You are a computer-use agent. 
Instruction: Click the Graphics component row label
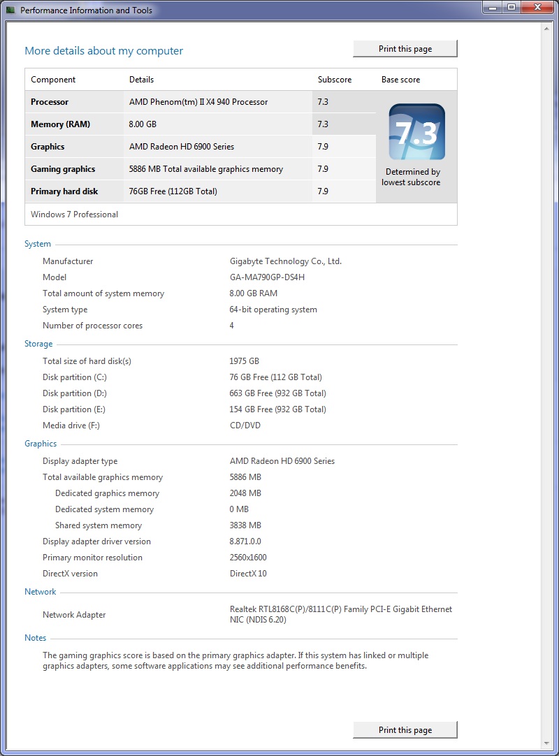[48, 147]
